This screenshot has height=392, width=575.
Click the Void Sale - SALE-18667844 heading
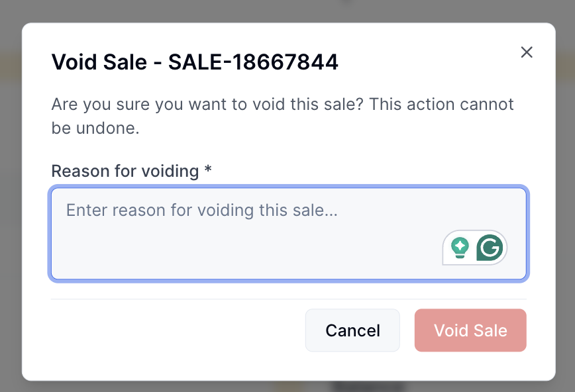[195, 62]
